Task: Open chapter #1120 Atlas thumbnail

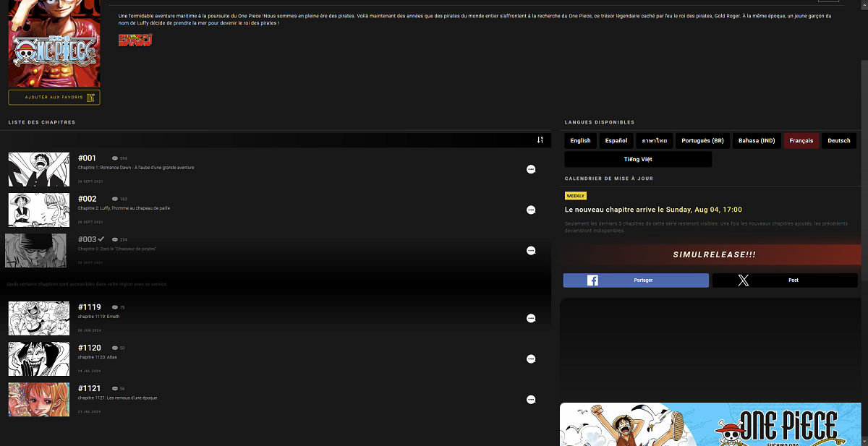Action: (39, 359)
